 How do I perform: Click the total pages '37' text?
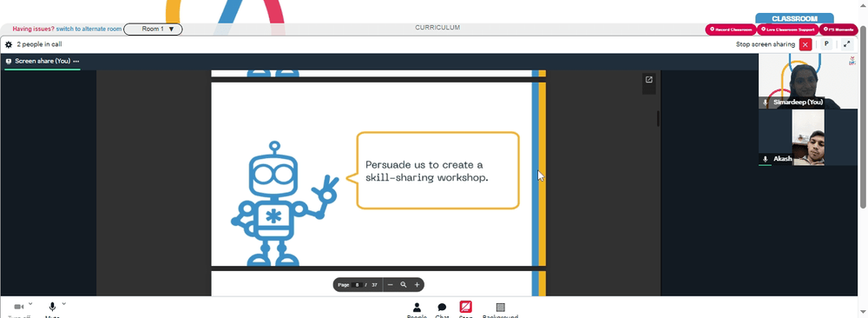[x=374, y=285]
